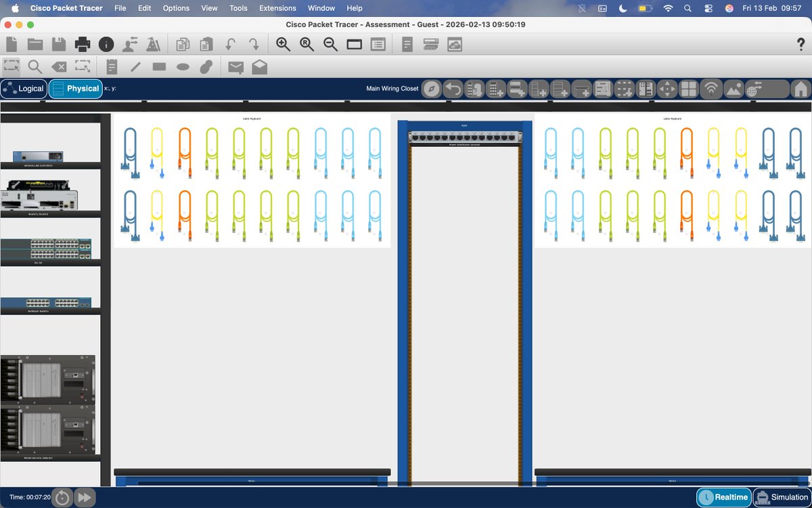
Task: Open the navigation compass panel
Action: click(432, 89)
